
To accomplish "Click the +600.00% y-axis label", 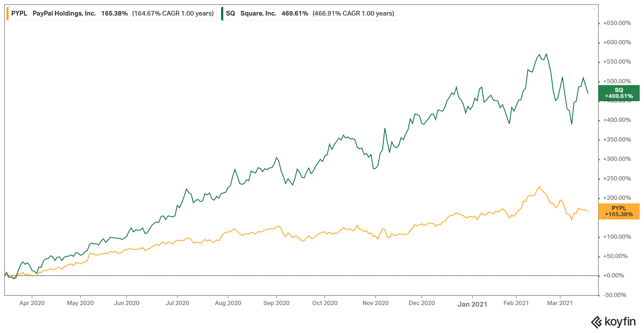I will point(617,42).
